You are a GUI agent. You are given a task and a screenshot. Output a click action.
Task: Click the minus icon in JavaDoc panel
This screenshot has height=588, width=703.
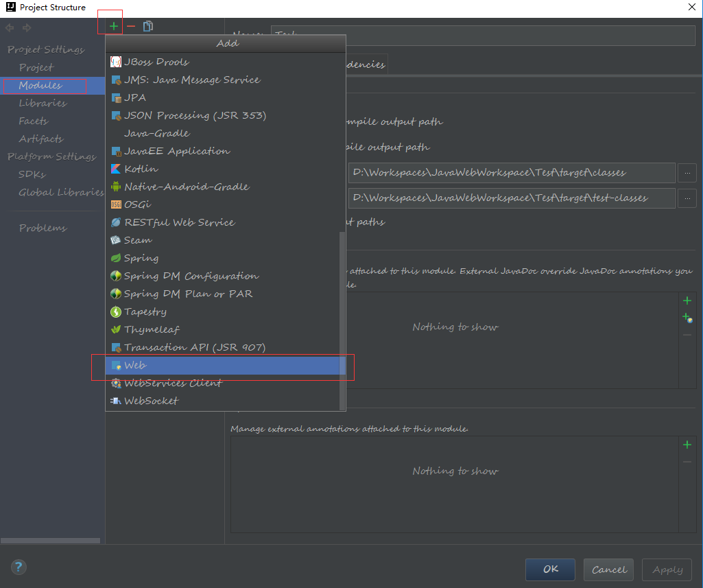pos(687,335)
